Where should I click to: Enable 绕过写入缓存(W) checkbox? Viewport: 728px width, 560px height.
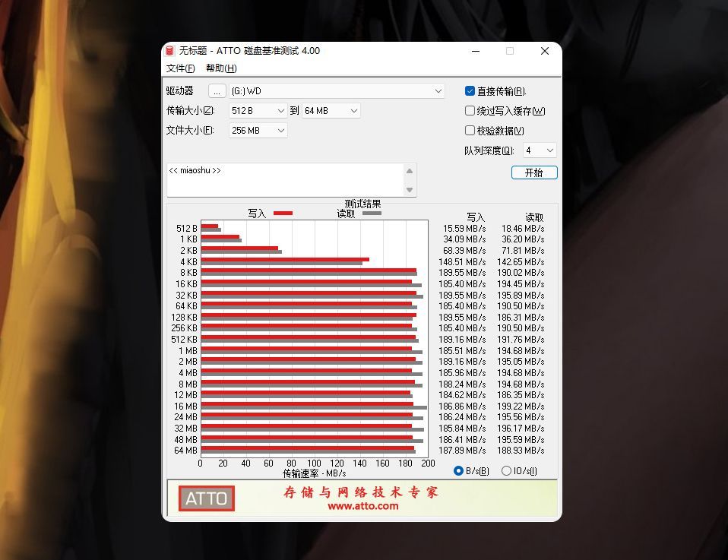[x=470, y=110]
